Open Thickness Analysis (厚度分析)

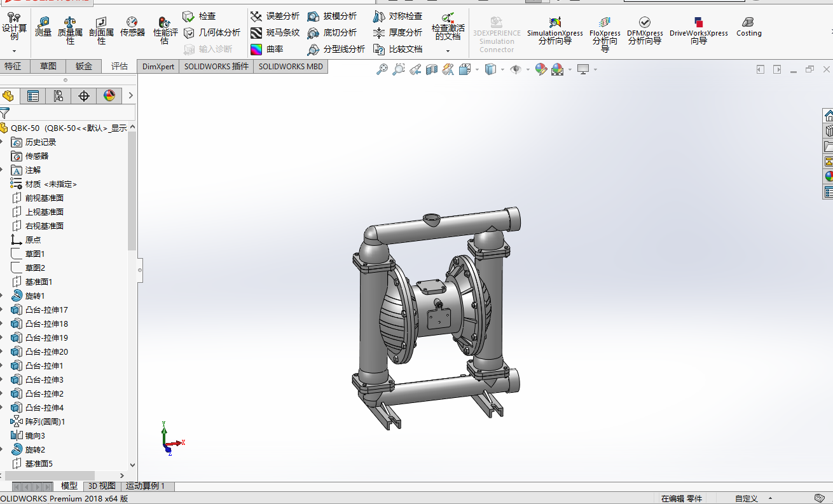click(397, 32)
